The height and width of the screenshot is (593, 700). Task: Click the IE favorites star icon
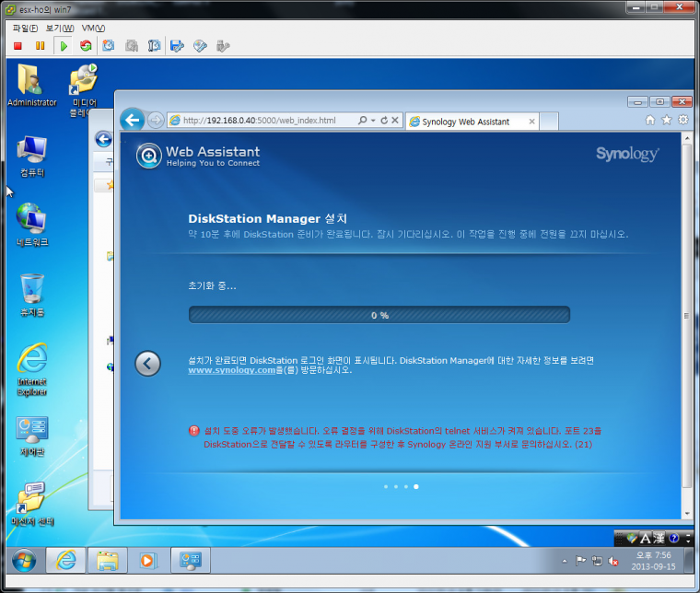(x=667, y=120)
